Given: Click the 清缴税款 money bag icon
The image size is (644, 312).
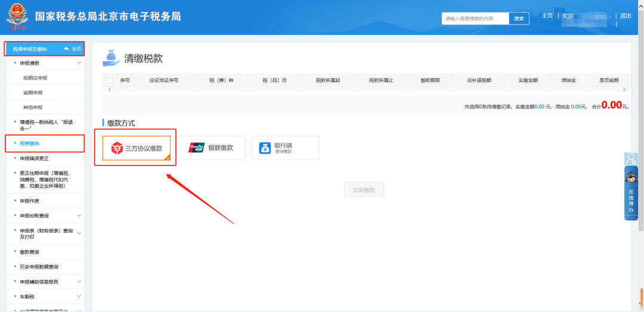Looking at the screenshot, I should tap(110, 58).
